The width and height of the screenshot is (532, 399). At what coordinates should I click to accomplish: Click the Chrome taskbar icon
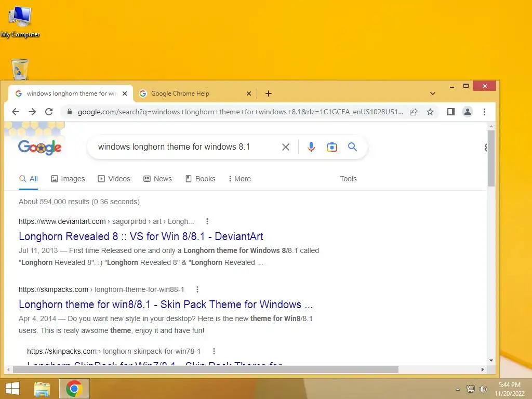point(74,389)
